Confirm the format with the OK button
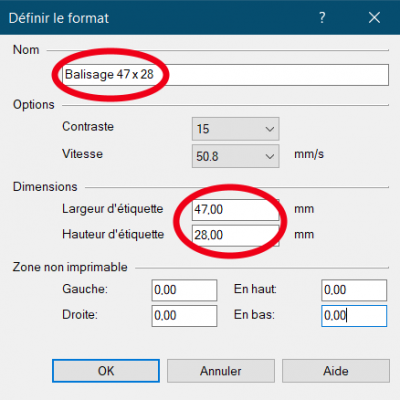400x400 pixels. 106,371
